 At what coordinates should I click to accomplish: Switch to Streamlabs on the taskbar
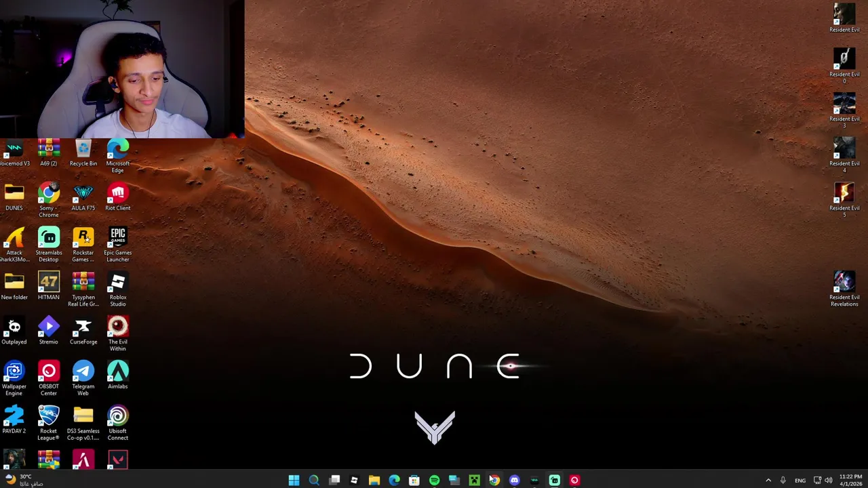coord(554,481)
